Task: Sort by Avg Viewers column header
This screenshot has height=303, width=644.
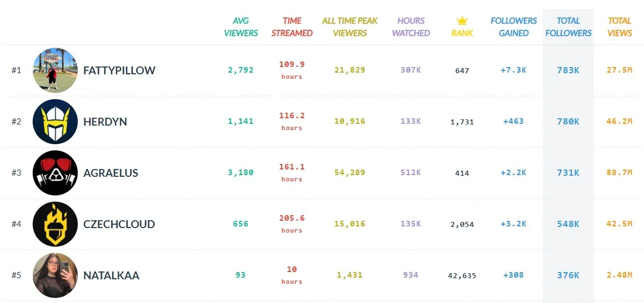Action: pos(241,27)
